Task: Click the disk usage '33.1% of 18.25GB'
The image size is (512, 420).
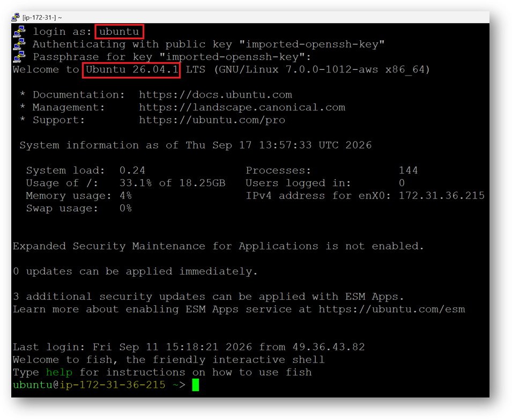Action: pos(173,183)
